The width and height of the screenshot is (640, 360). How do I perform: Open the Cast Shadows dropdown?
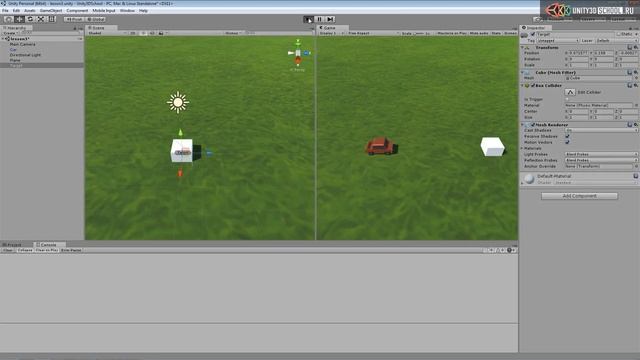[601, 130]
